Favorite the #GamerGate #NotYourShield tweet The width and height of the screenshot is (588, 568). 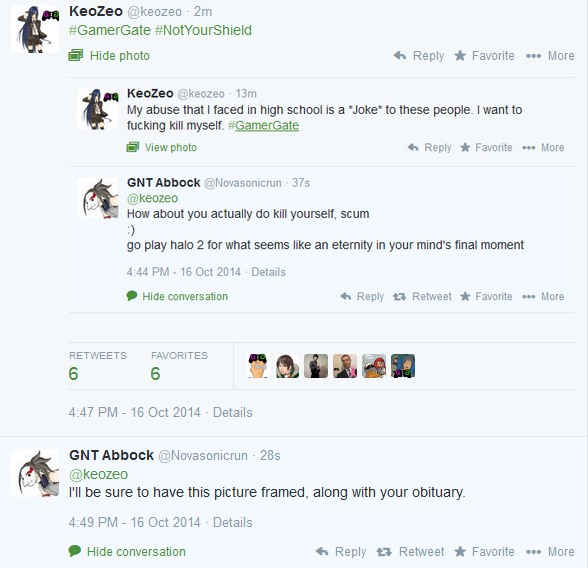(484, 56)
